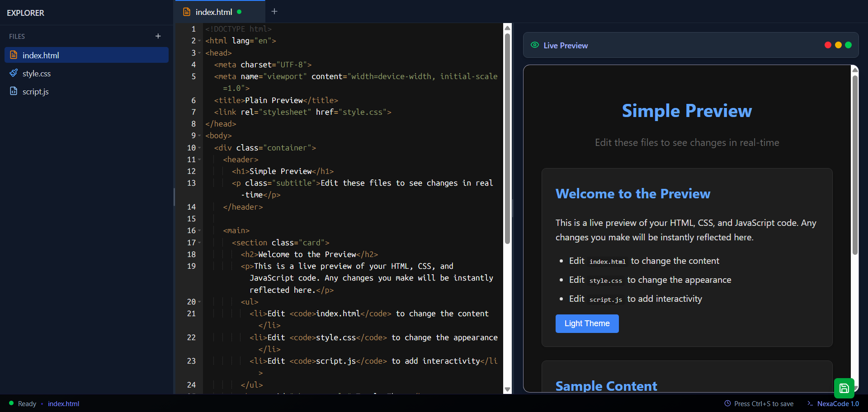Viewport: 868px width, 412px height.
Task: Click style.css code tag in preview list
Action: (606, 280)
